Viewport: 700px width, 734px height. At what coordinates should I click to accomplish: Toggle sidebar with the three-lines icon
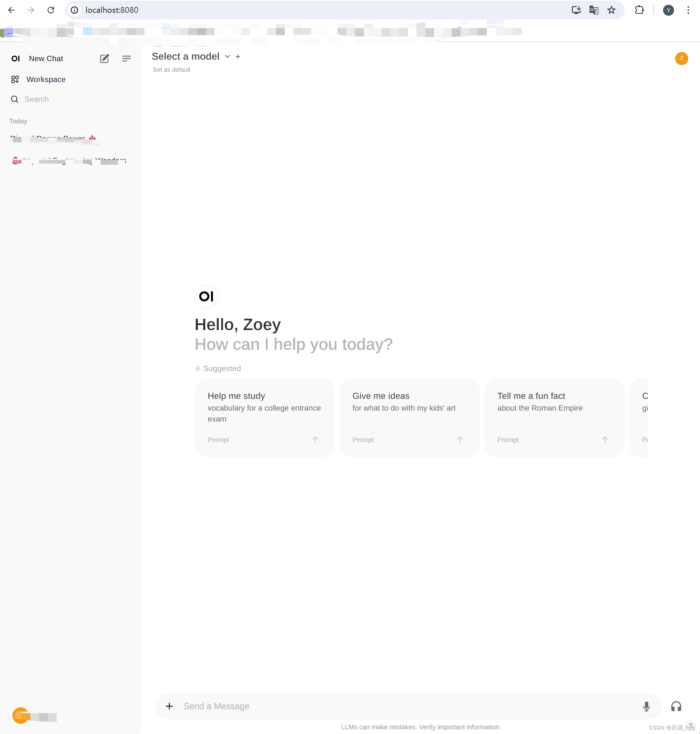(x=127, y=59)
